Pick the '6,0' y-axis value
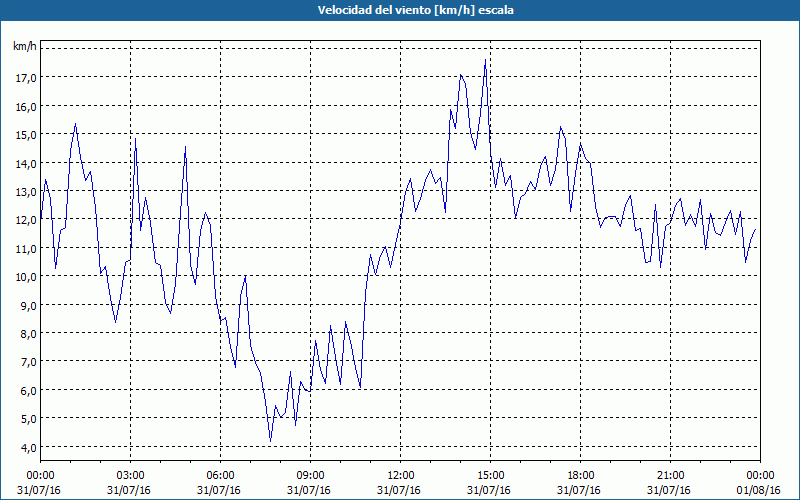Image resolution: width=800 pixels, height=500 pixels. coord(28,390)
